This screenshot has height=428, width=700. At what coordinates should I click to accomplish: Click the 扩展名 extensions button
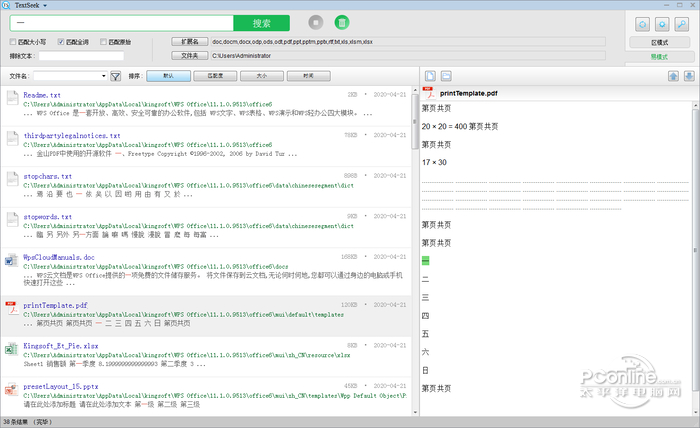(190, 42)
